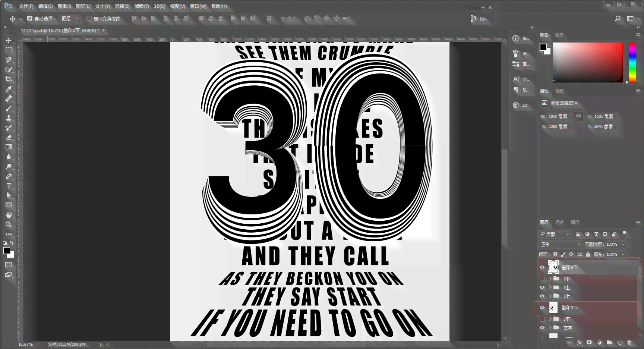Select the Eyedropper tool
644x349 pixels.
(x=9, y=89)
